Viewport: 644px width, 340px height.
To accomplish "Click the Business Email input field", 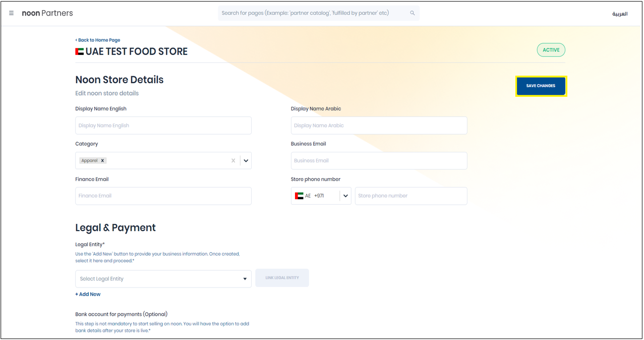I will tap(379, 160).
